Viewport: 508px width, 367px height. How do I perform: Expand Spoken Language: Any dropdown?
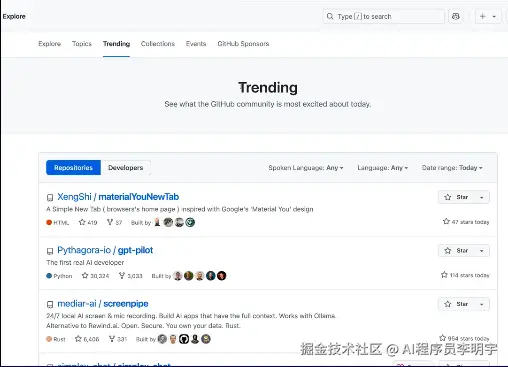click(306, 168)
